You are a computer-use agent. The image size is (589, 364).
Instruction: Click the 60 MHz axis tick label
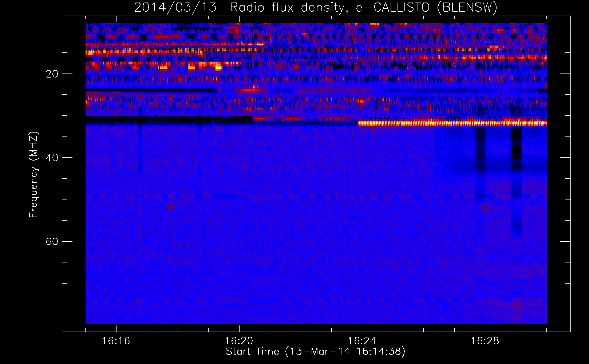pyautogui.click(x=52, y=241)
